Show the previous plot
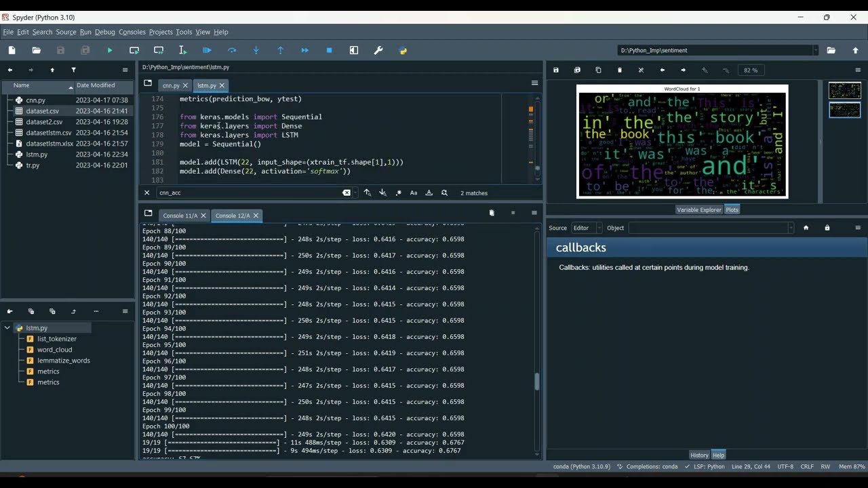 tap(662, 70)
